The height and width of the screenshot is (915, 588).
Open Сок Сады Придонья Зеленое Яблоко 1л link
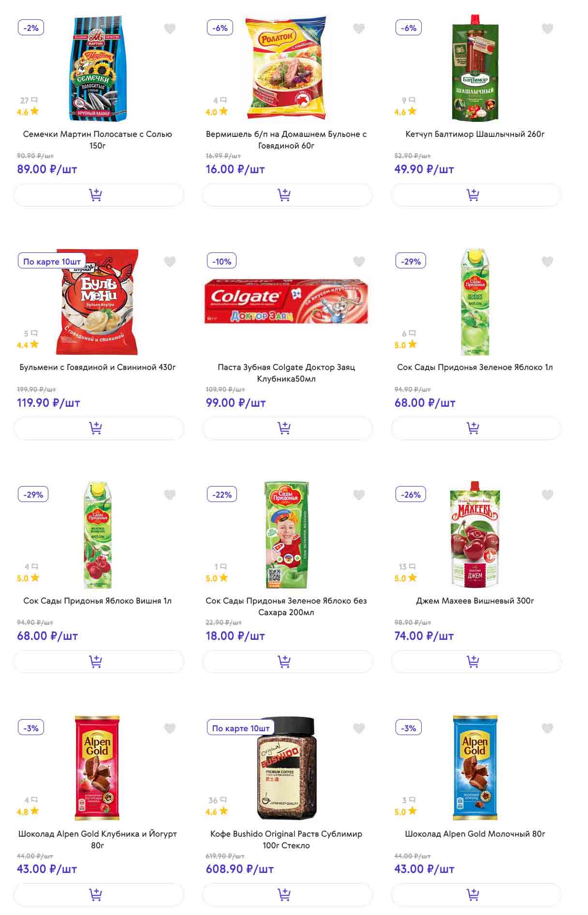475,367
